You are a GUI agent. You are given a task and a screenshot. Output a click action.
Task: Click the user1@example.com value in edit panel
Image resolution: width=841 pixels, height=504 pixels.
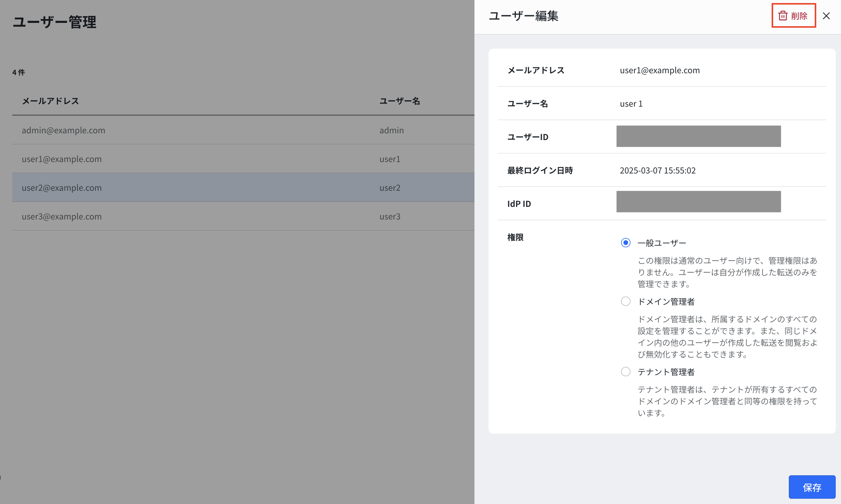click(659, 70)
